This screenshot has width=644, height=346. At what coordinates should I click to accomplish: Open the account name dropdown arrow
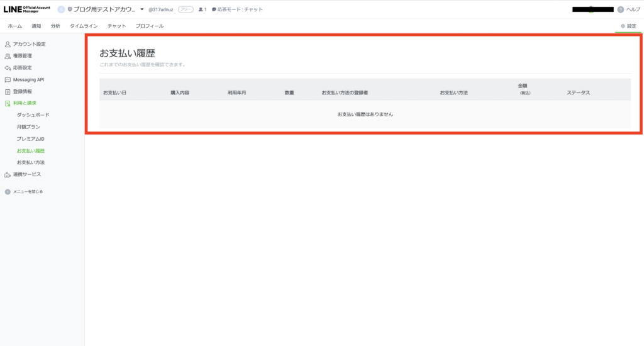pyautogui.click(x=142, y=9)
